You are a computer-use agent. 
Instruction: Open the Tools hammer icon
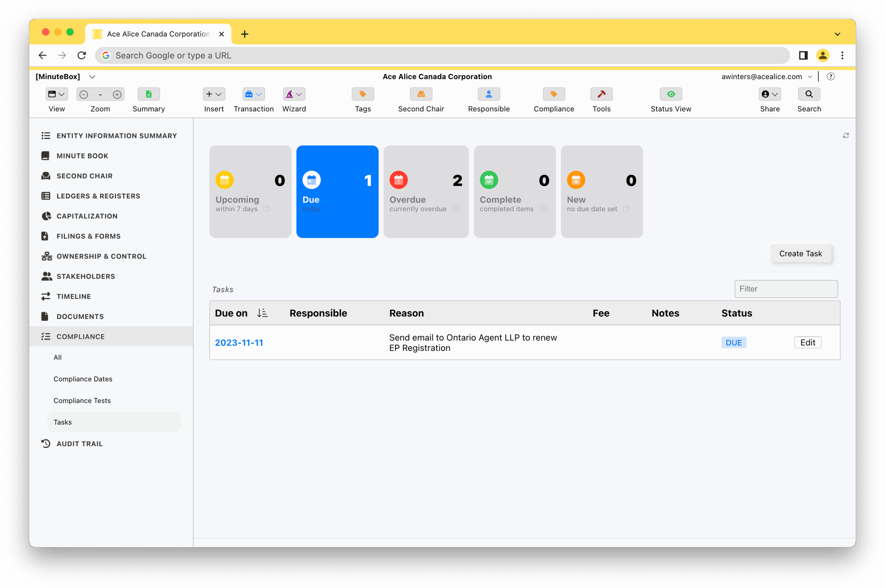tap(601, 94)
